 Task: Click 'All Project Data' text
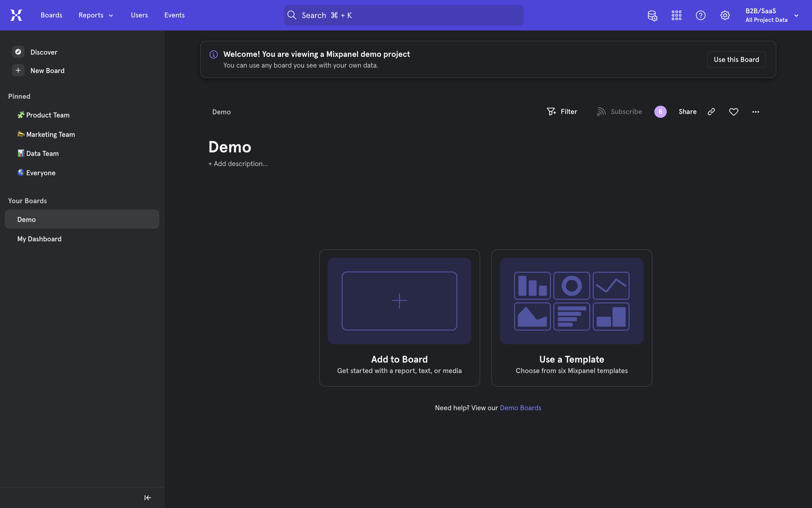pos(766,20)
